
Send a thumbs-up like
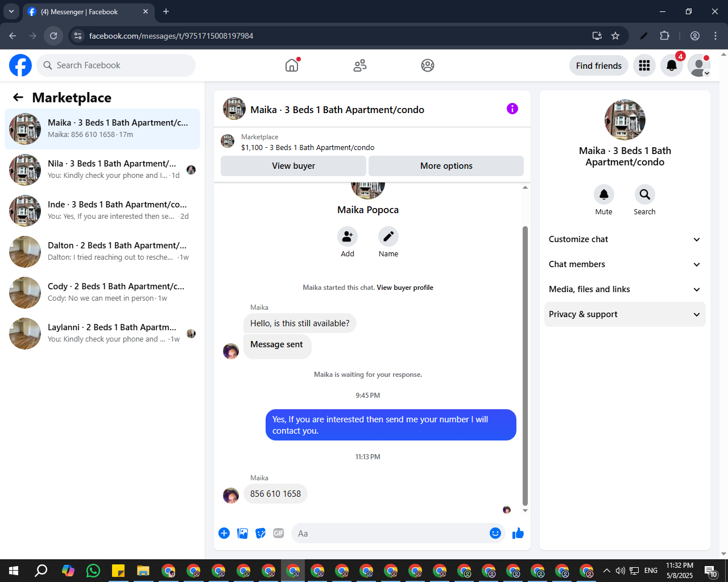click(518, 533)
